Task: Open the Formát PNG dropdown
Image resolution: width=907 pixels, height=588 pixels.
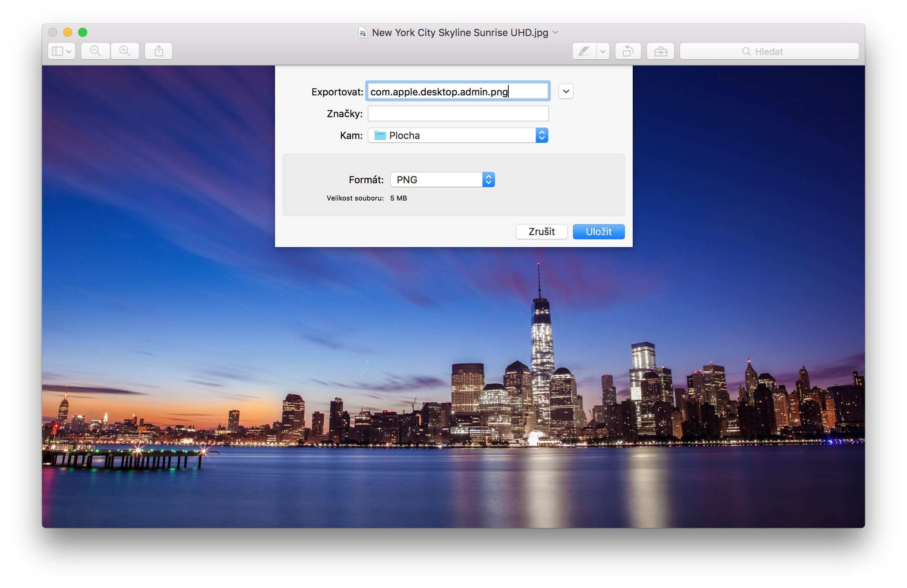Action: [442, 180]
